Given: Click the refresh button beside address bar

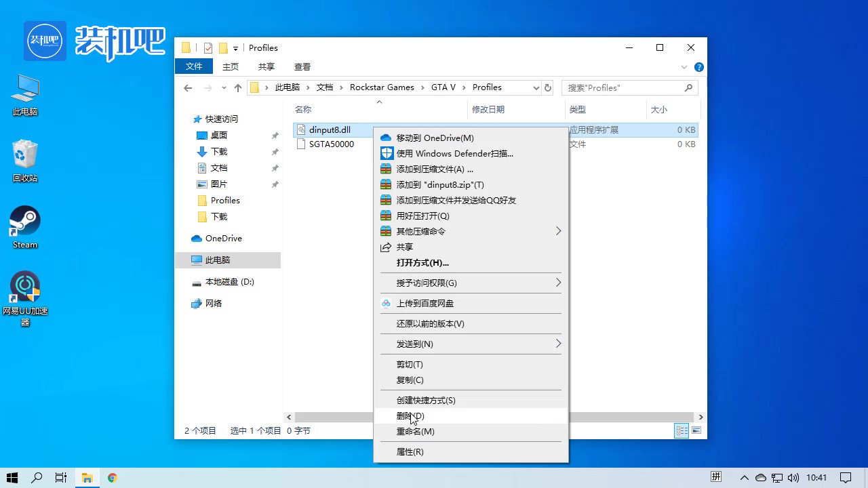Looking at the screenshot, I should click(548, 87).
